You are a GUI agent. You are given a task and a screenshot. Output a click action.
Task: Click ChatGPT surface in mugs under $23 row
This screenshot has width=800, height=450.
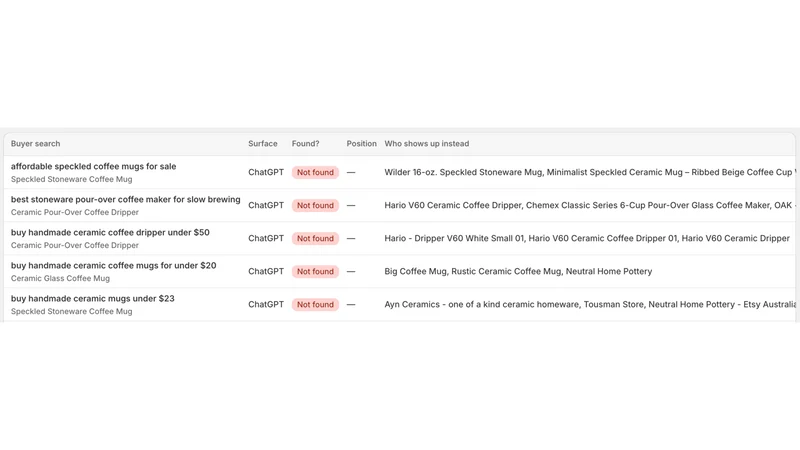[266, 305]
